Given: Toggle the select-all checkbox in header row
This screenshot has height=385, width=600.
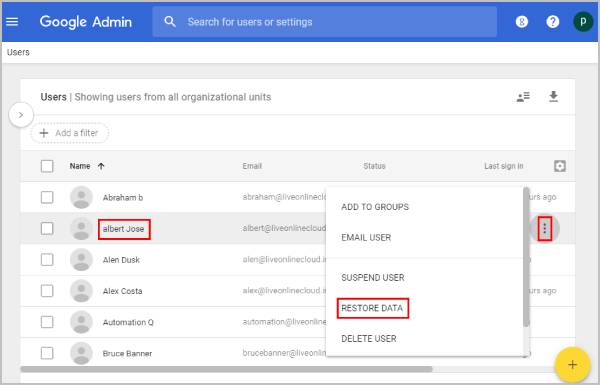Looking at the screenshot, I should tap(47, 166).
